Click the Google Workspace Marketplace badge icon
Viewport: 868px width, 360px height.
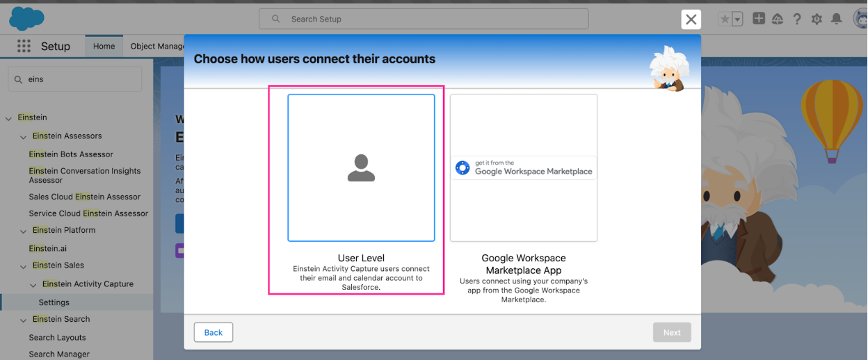(x=463, y=167)
